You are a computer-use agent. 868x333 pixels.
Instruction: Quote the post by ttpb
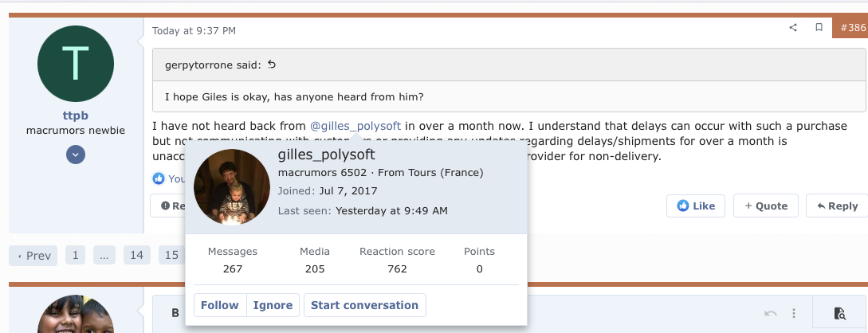(x=765, y=206)
